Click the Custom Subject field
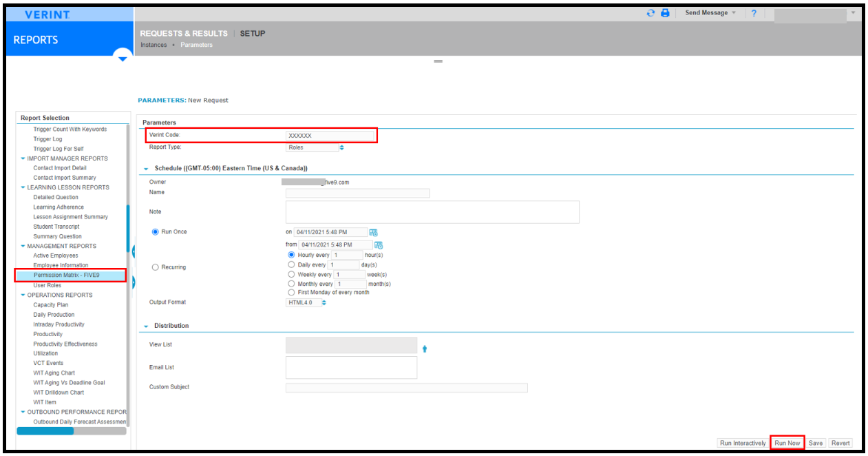This screenshot has width=868, height=456. [x=406, y=388]
